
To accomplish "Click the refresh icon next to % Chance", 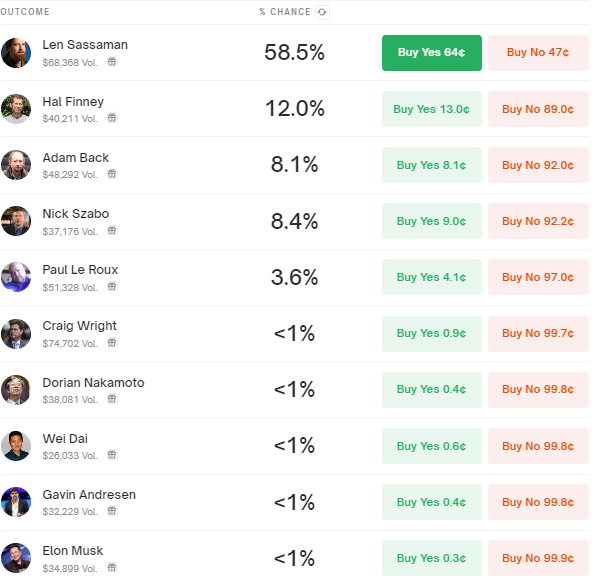I will click(322, 12).
